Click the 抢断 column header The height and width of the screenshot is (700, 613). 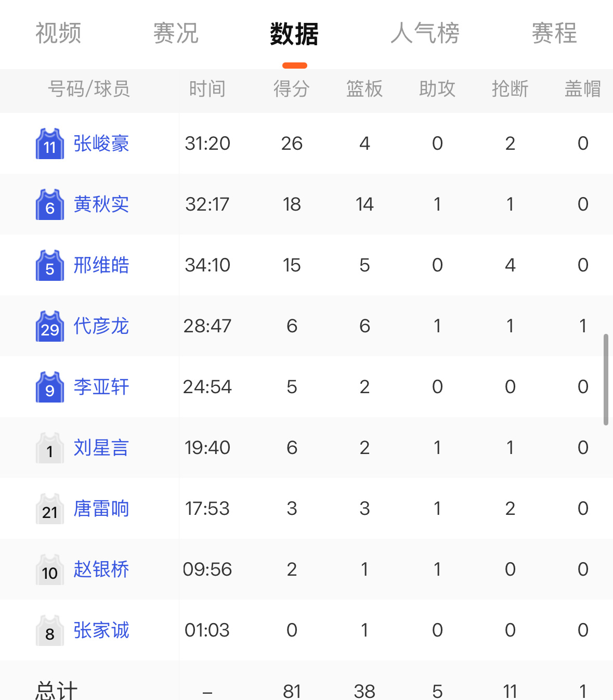click(x=510, y=89)
